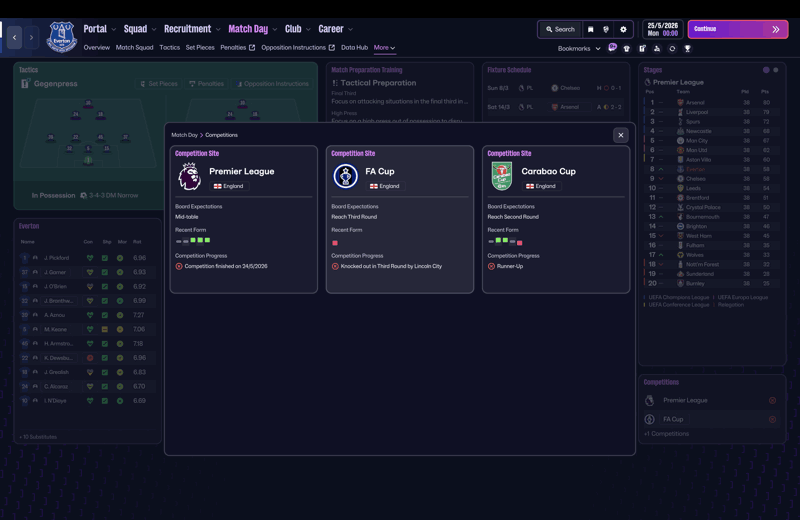Screen dimensions: 800x520
Task: Close the Competitions dialog
Action: click(620, 135)
